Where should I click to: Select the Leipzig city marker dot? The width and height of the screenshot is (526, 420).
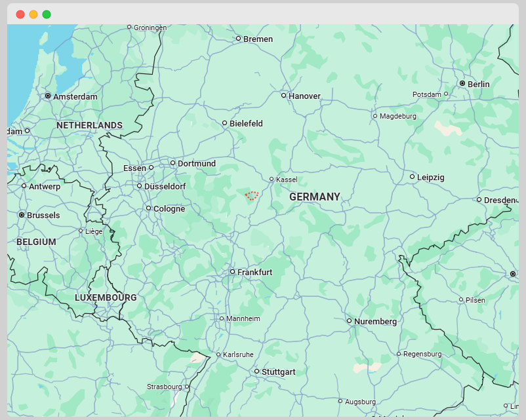(x=412, y=177)
